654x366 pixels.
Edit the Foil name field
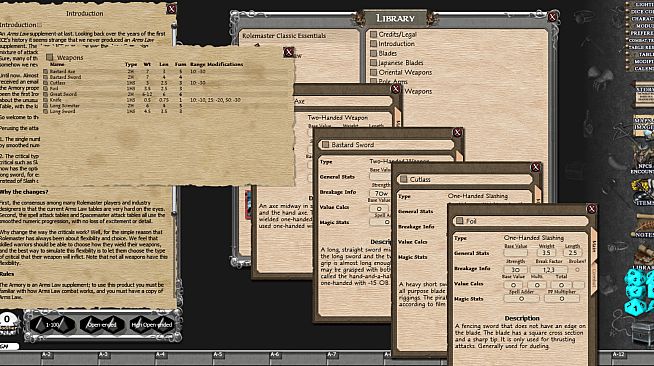(526, 221)
